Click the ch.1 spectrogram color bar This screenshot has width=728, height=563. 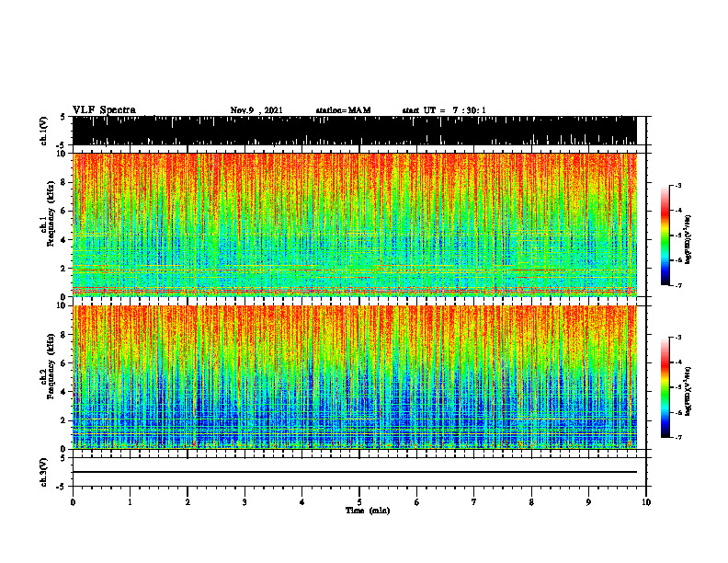665,236
